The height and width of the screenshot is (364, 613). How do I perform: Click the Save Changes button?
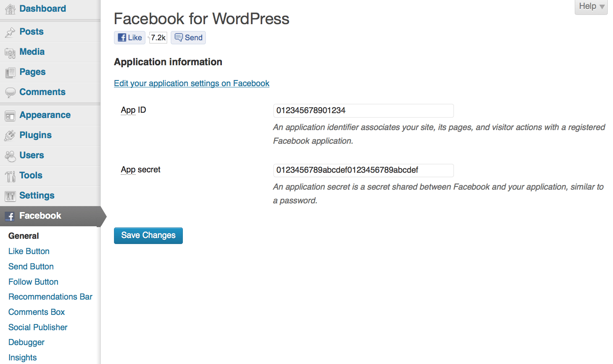(148, 236)
